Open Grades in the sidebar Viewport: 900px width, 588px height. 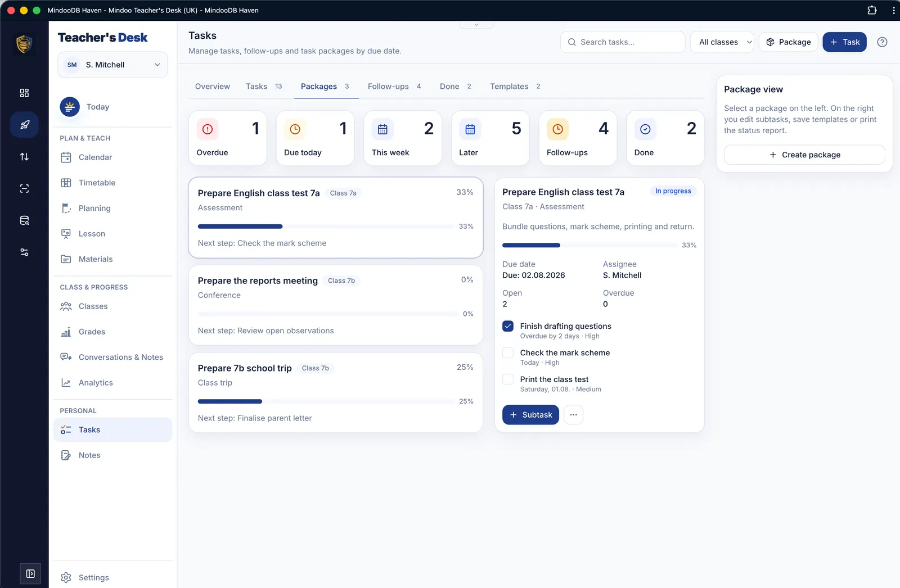click(x=112, y=332)
